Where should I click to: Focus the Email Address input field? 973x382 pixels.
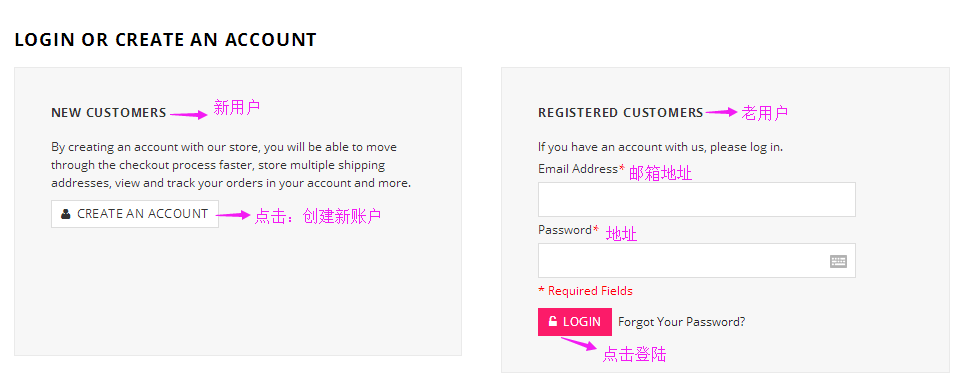tap(696, 199)
